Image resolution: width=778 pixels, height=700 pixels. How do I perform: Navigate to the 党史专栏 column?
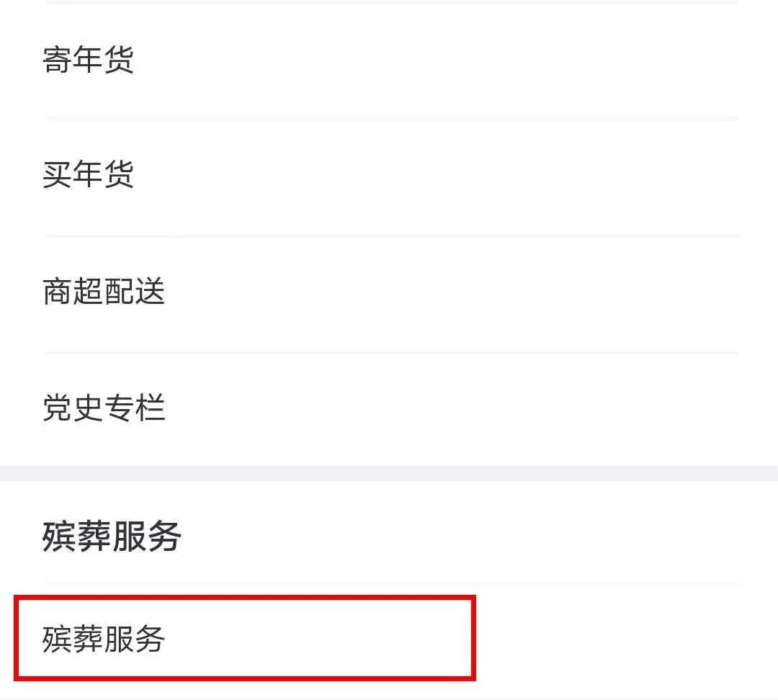coord(104,408)
